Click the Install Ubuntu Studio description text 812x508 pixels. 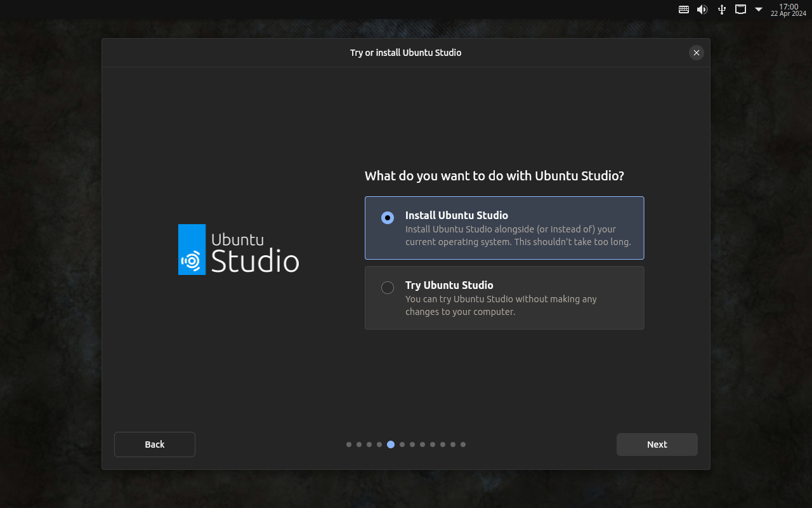tap(518, 236)
